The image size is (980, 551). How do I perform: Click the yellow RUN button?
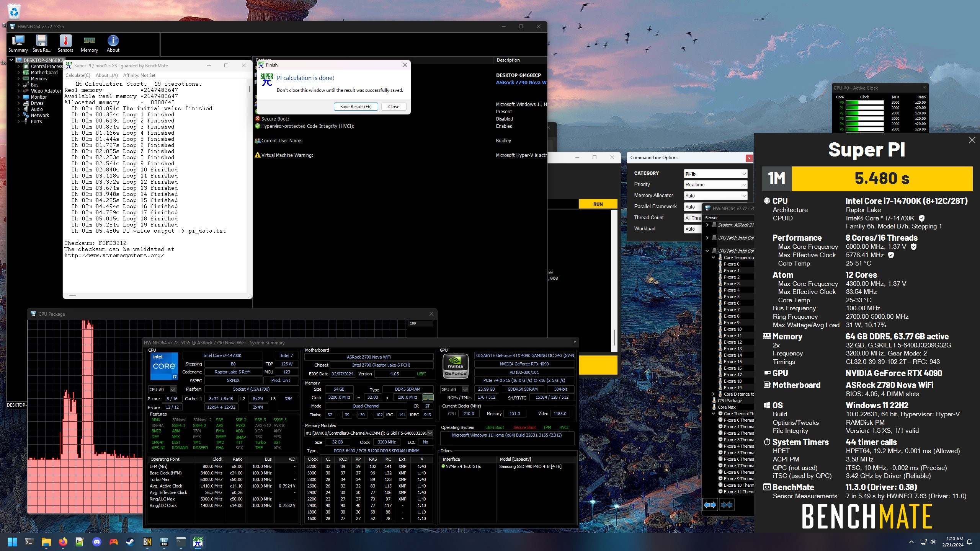coord(598,204)
